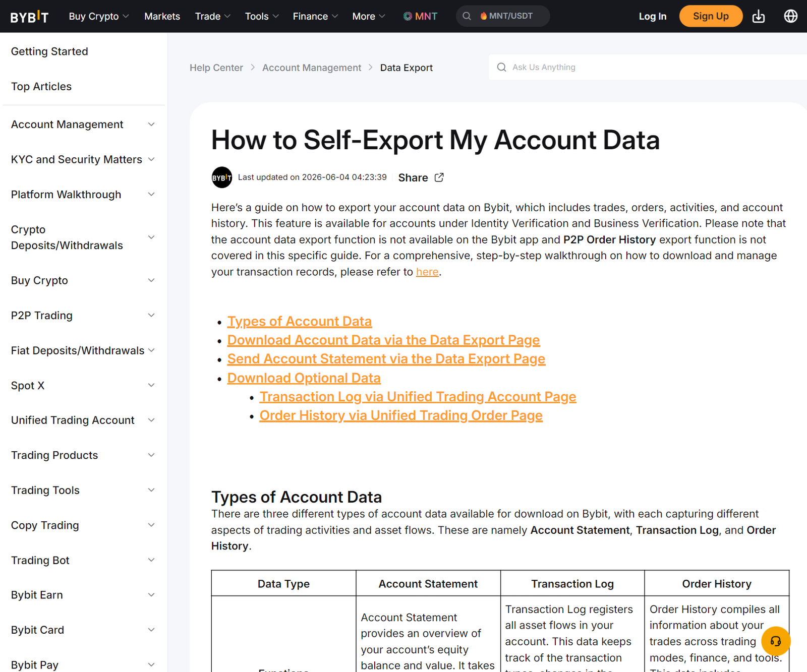This screenshot has height=672, width=807.
Task: Jump to Order History via Unified Trading Order Page
Action: (x=401, y=415)
